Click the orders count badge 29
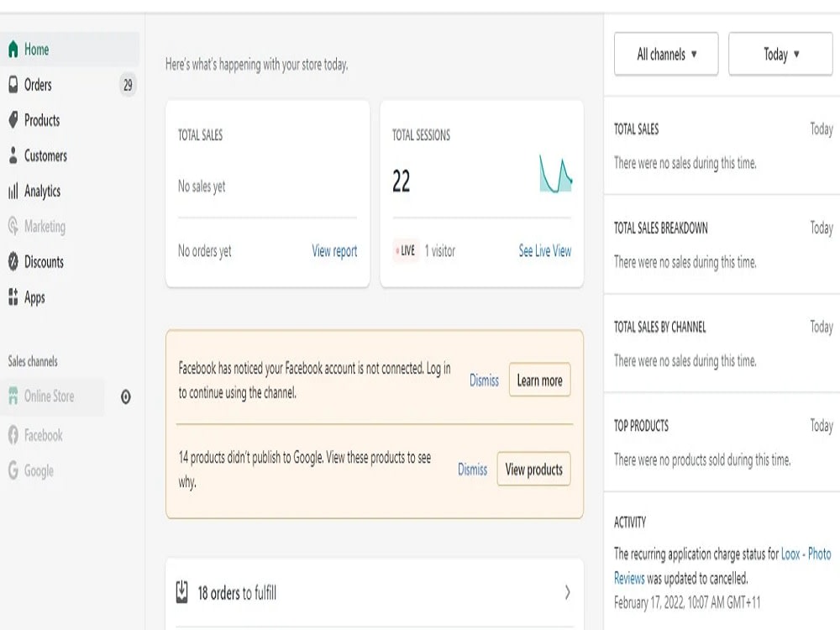Image resolution: width=840 pixels, height=630 pixels. point(128,85)
